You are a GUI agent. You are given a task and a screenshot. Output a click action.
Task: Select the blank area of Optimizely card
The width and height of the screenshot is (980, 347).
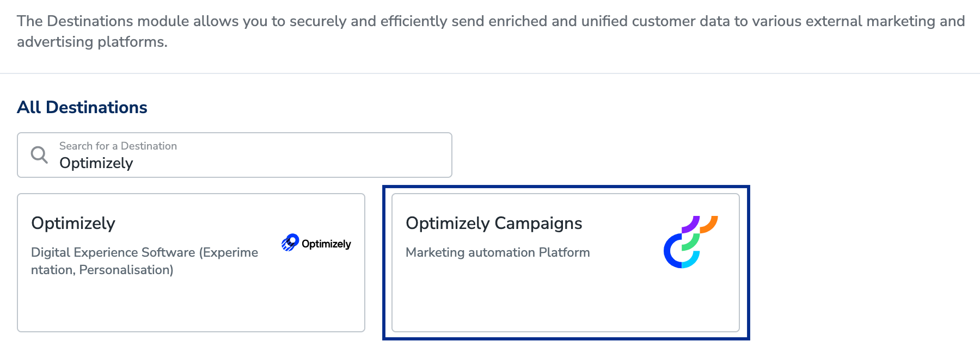pyautogui.click(x=191, y=305)
